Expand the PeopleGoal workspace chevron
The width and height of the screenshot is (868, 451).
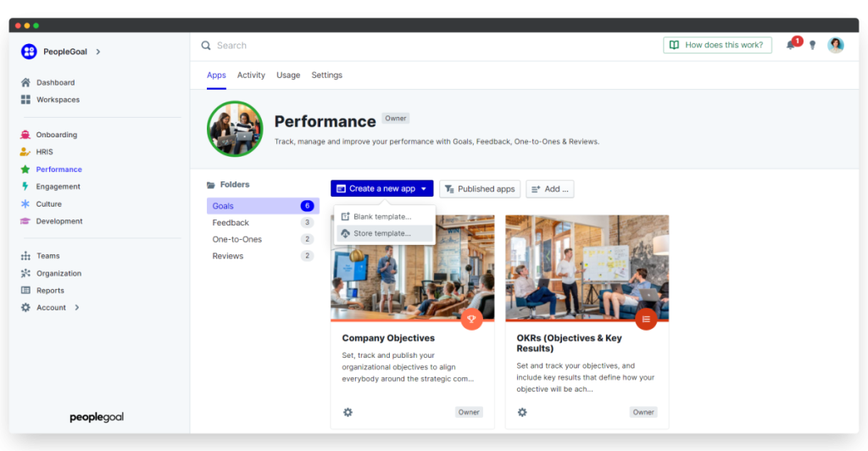click(98, 52)
